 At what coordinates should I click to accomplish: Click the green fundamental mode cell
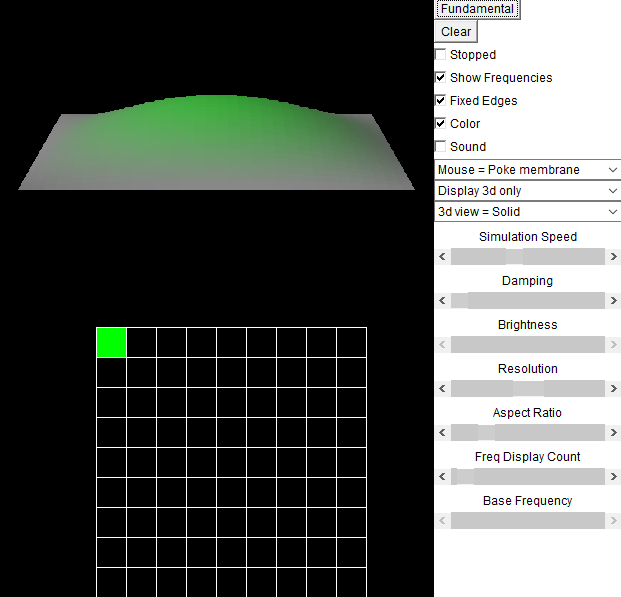pos(112,343)
